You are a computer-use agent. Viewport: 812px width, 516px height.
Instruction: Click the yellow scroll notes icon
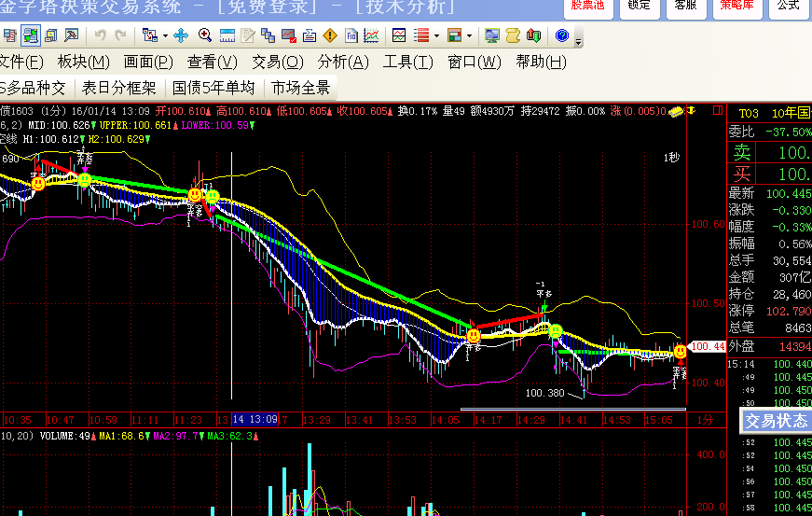(513, 35)
